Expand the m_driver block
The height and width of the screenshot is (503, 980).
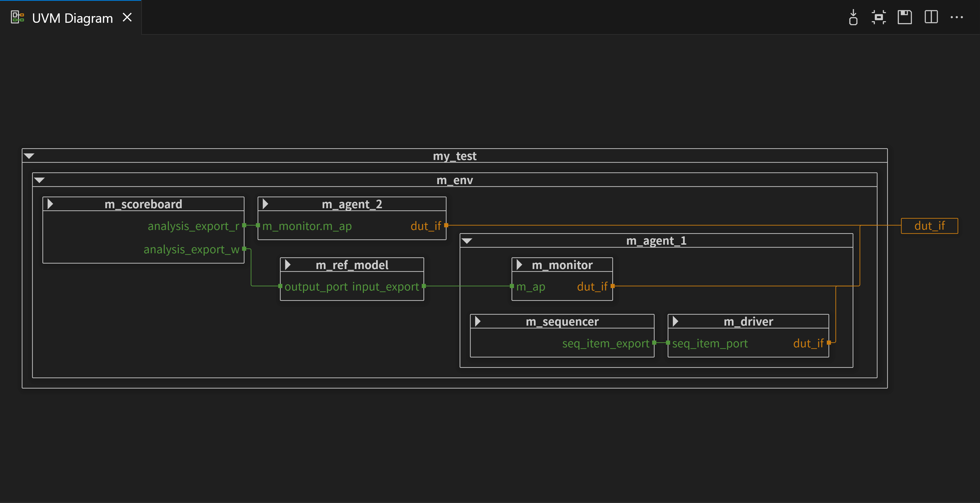click(x=675, y=321)
